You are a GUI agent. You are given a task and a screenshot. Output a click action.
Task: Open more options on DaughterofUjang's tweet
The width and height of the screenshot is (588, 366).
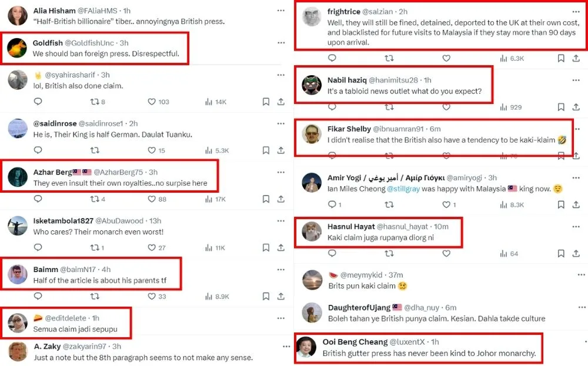pyautogui.click(x=576, y=307)
